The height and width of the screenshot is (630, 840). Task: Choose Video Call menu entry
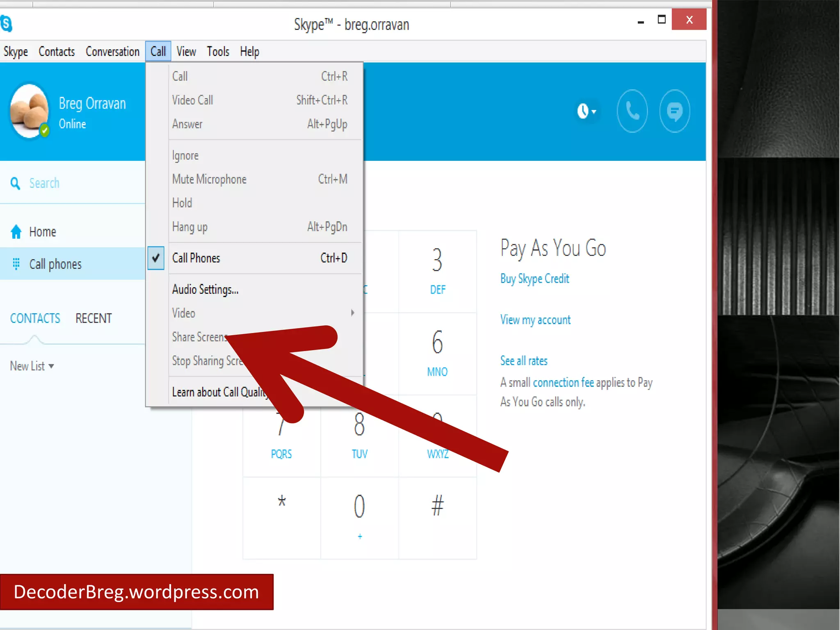point(260,100)
